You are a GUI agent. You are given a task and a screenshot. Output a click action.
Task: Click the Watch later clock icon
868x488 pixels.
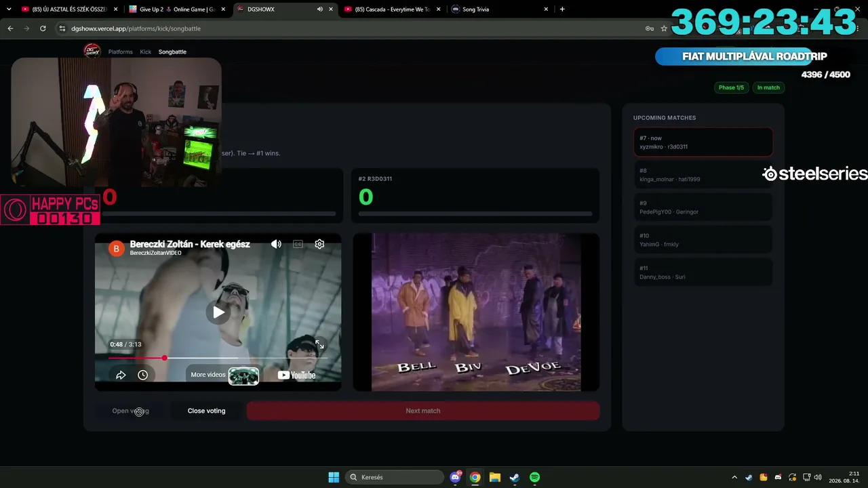[x=142, y=375]
